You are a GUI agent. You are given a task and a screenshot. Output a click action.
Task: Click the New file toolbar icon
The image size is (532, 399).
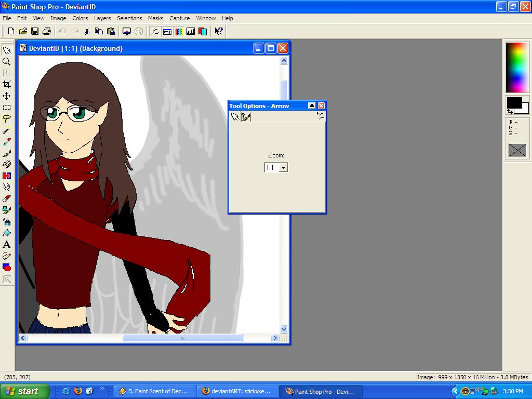[11, 32]
